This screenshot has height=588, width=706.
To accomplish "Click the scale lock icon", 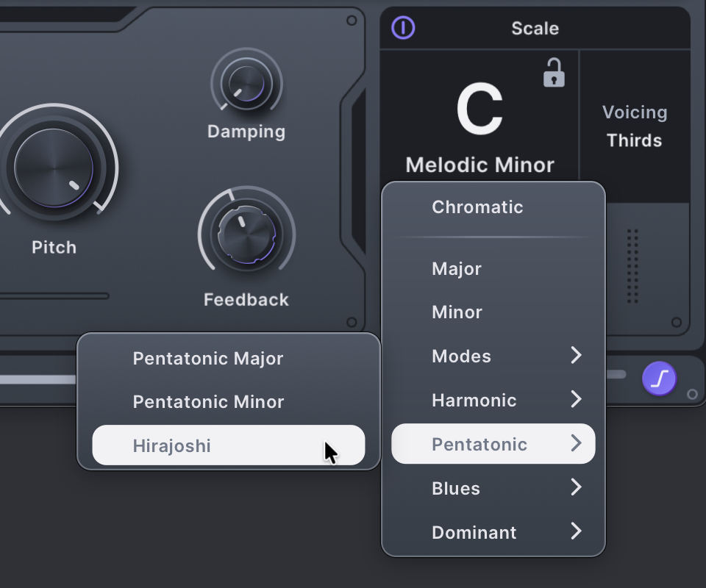I will click(x=554, y=73).
